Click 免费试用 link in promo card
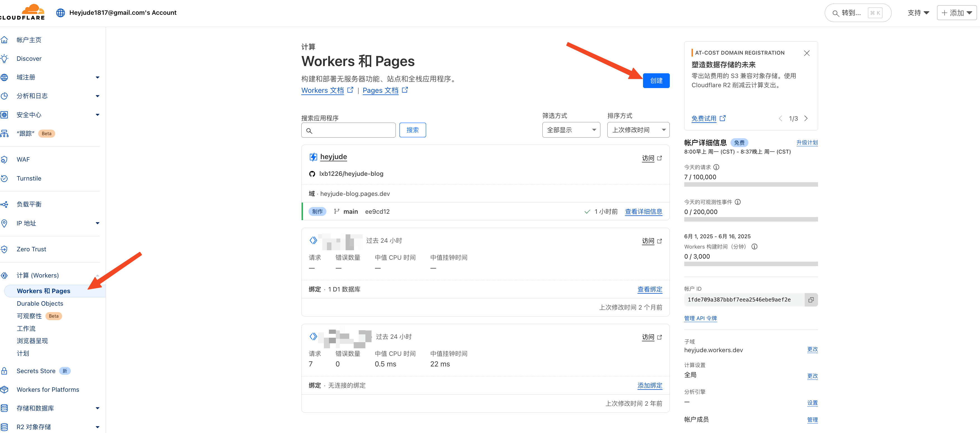 [x=708, y=118]
